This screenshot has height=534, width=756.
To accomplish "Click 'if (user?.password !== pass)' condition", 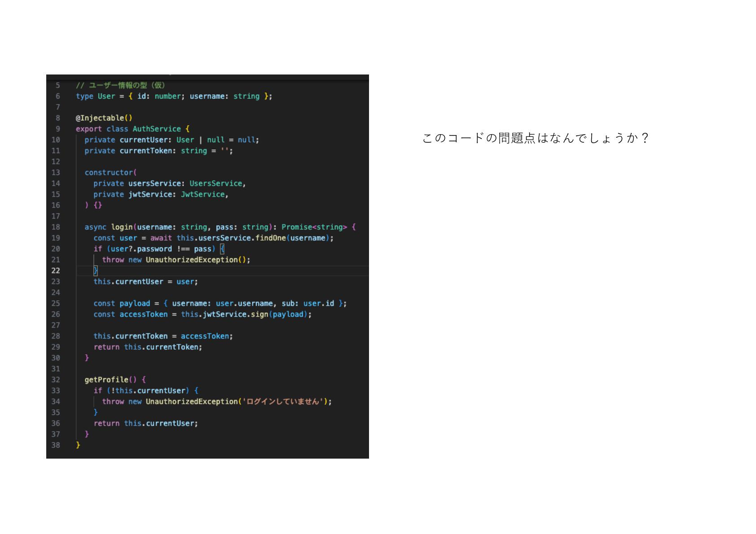I will [158, 249].
